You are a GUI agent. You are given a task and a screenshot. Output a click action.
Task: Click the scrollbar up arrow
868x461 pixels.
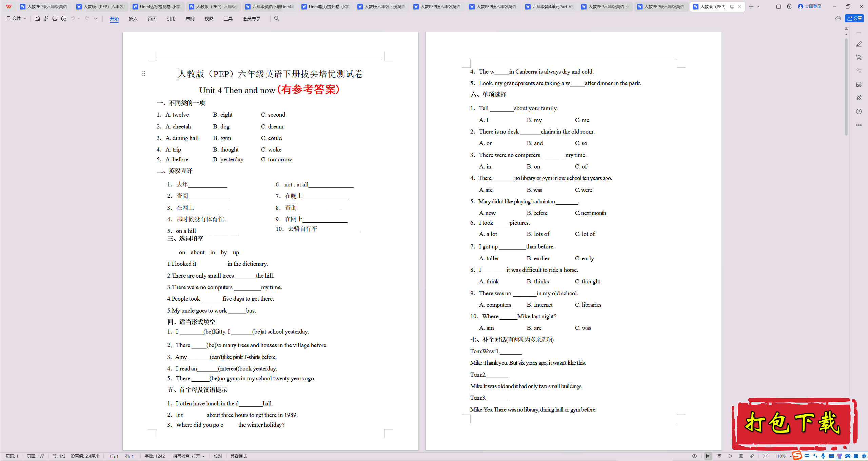846,34
